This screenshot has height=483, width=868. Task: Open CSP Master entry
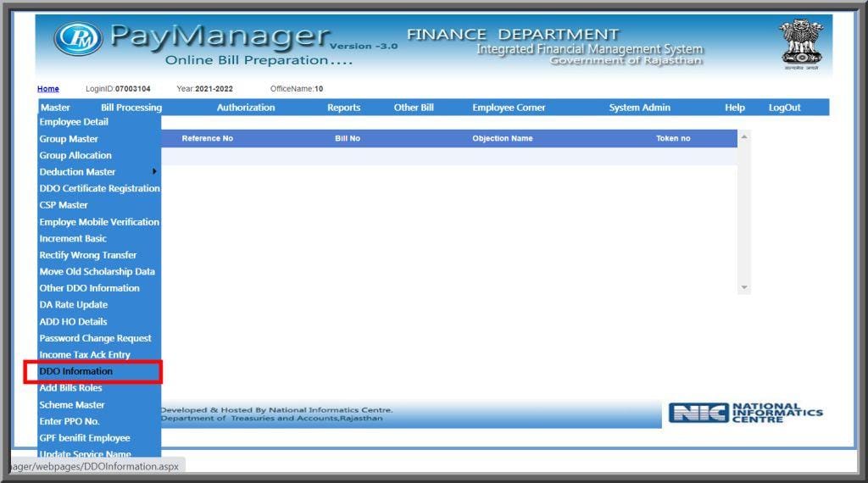point(64,205)
